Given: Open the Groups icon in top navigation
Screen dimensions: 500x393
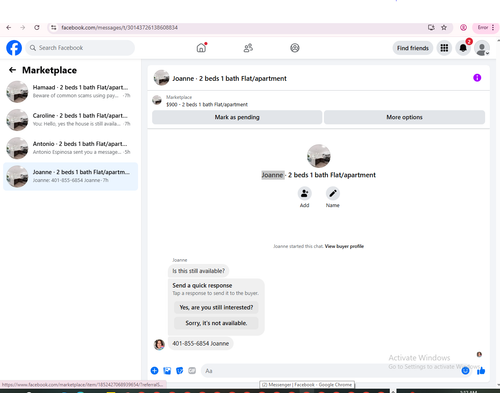Looking at the screenshot, I should pyautogui.click(x=295, y=48).
